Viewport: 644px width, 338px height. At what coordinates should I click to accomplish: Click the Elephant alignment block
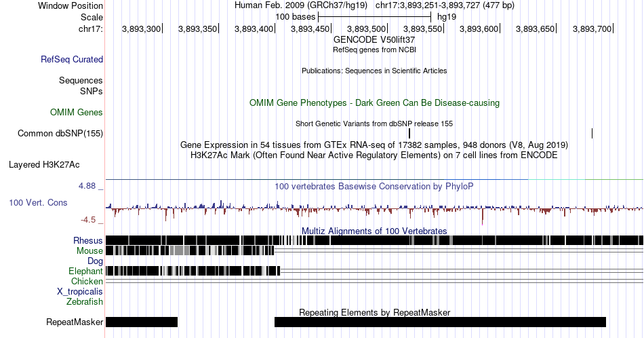click(x=193, y=271)
